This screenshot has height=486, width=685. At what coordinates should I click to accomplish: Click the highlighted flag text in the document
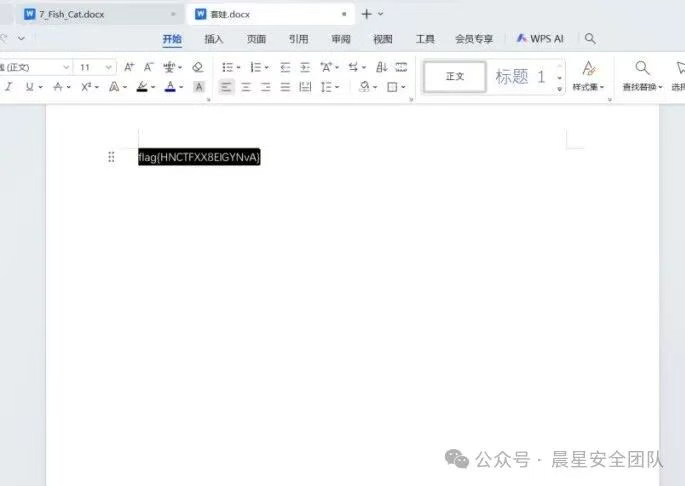[199, 157]
